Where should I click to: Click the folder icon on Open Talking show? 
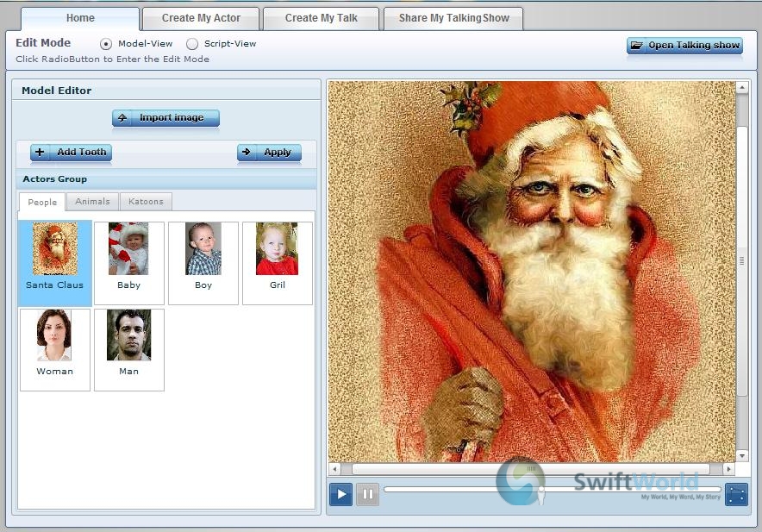636,45
